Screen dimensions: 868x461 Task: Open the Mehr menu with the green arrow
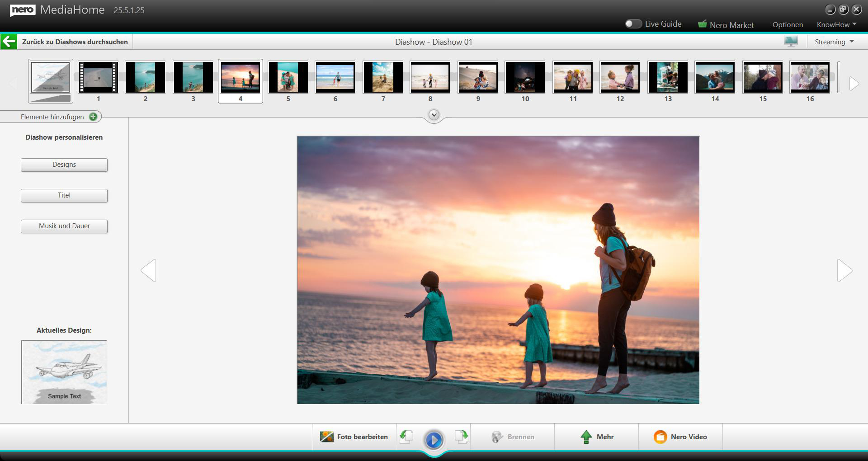coord(597,437)
